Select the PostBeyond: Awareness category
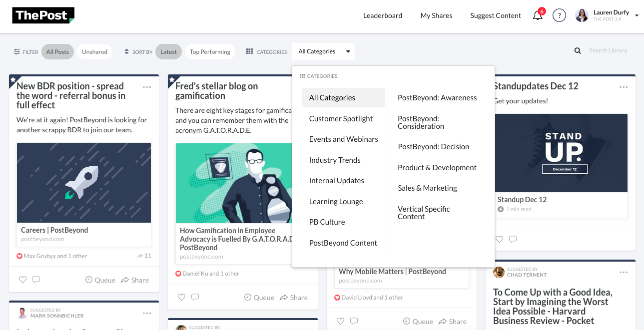This screenshot has width=644, height=330. pos(437,98)
